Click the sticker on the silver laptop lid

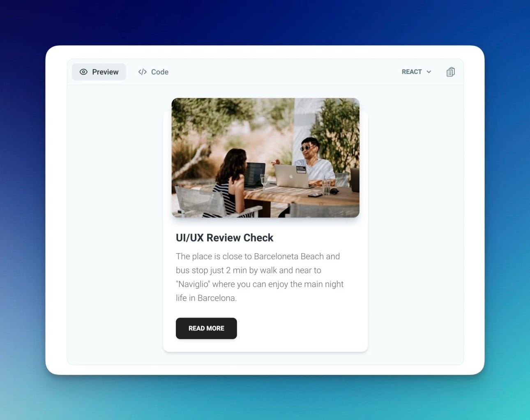(301, 169)
